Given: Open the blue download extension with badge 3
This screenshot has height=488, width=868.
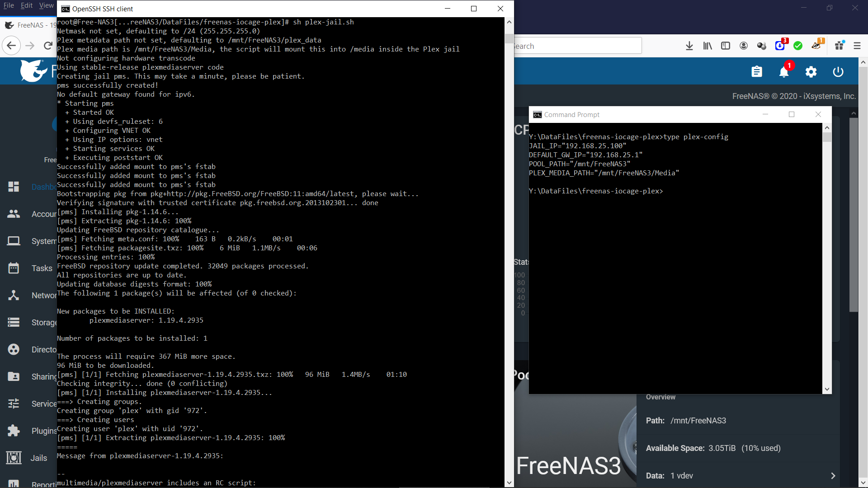Looking at the screenshot, I should tap(780, 46).
